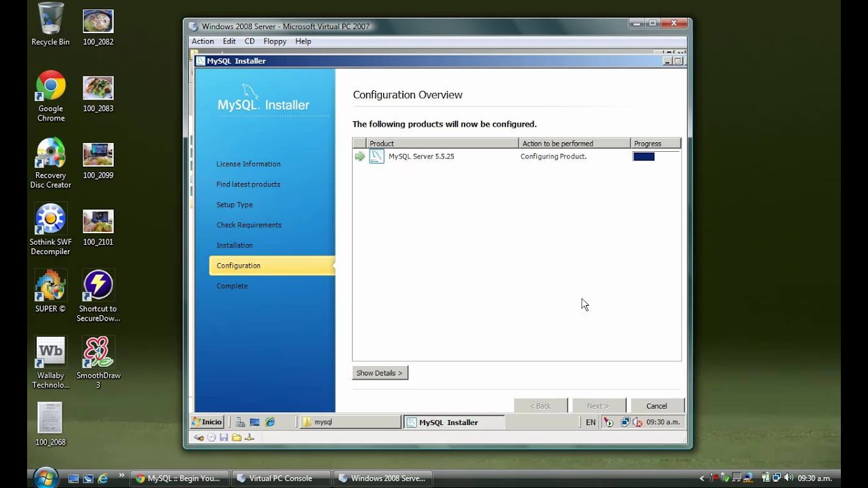Open the CD menu in Virtual PC

point(250,41)
